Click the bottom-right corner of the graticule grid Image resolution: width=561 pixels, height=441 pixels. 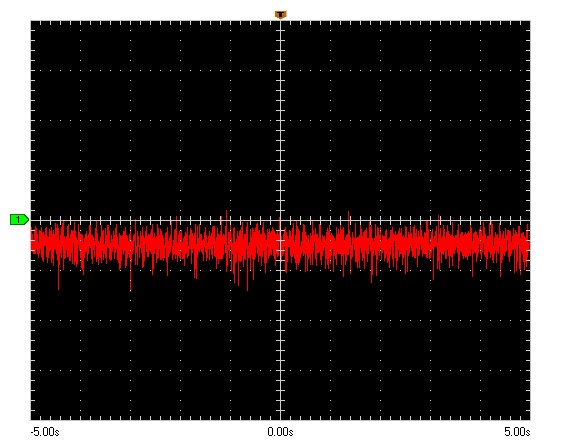pyautogui.click(x=530, y=419)
